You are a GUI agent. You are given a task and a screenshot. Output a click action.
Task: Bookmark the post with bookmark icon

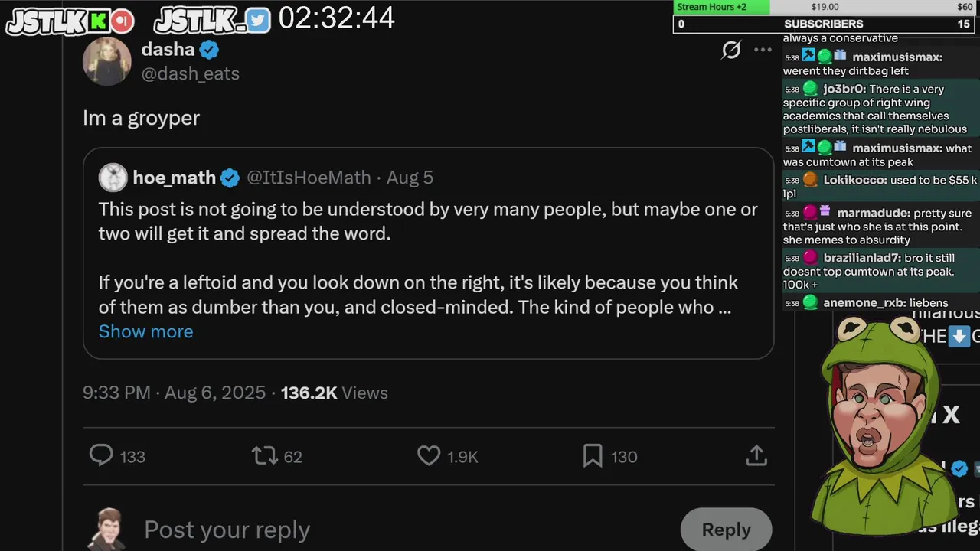[593, 456]
